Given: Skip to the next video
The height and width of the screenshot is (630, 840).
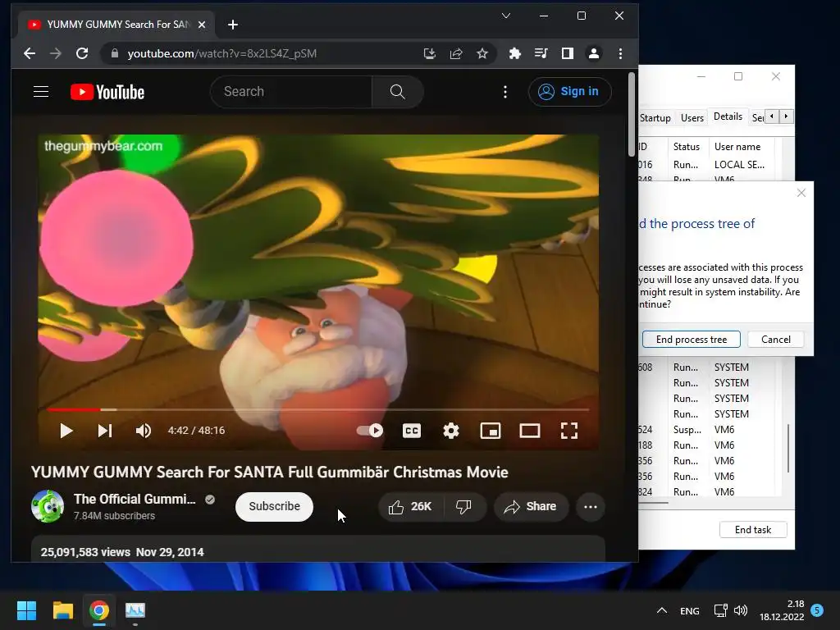Looking at the screenshot, I should click(x=105, y=431).
